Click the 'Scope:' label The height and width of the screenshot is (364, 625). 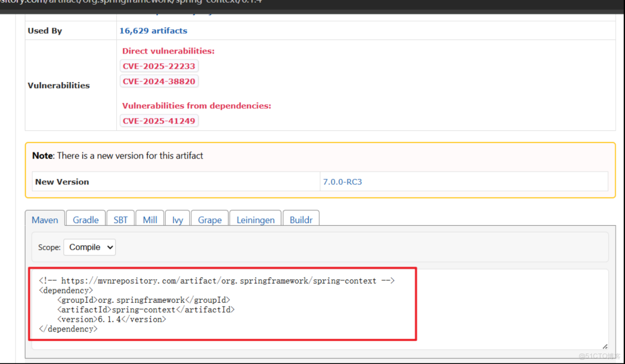click(x=50, y=247)
